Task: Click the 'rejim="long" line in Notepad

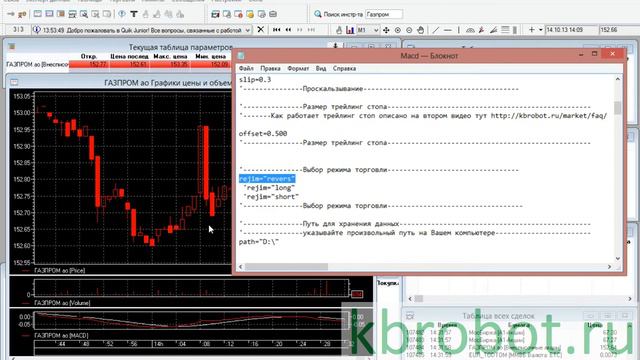Action: [x=269, y=188]
